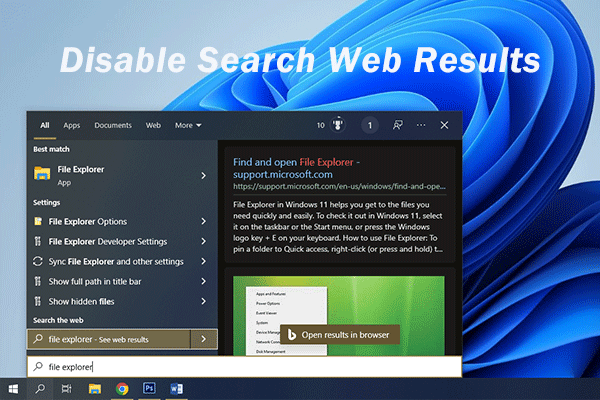
Task: Select file explorer - See web results
Action: point(109,339)
